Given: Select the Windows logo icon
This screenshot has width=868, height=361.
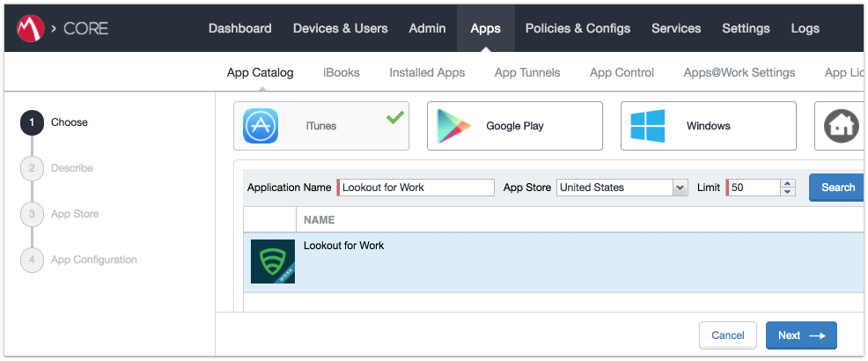Looking at the screenshot, I should 648,126.
